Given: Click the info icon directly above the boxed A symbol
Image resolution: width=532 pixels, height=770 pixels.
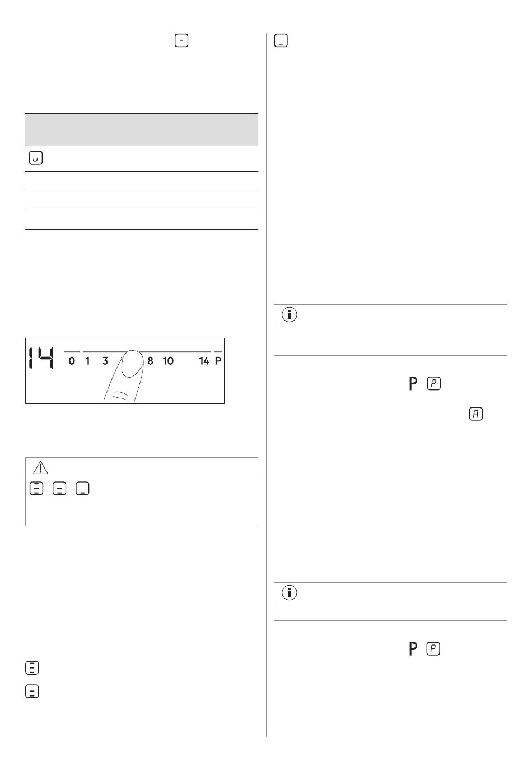Looking at the screenshot, I should click(x=290, y=315).
